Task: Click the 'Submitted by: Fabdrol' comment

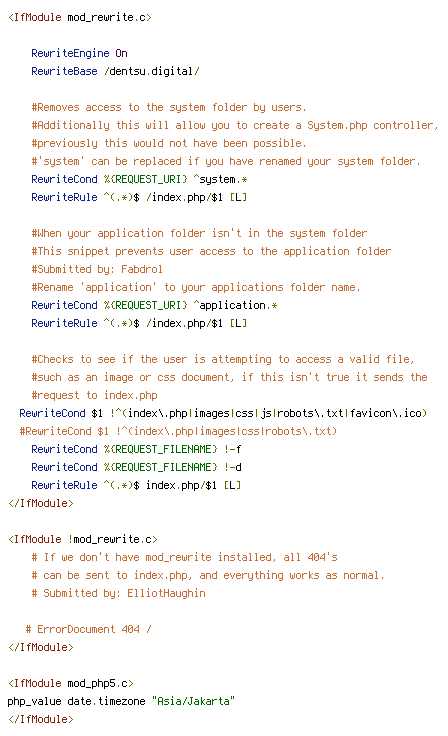Action: coord(97,269)
